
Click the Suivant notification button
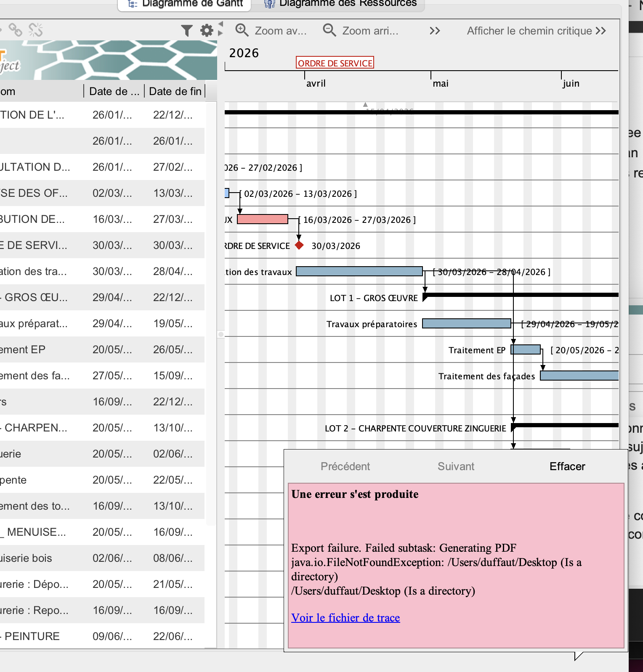[456, 466]
